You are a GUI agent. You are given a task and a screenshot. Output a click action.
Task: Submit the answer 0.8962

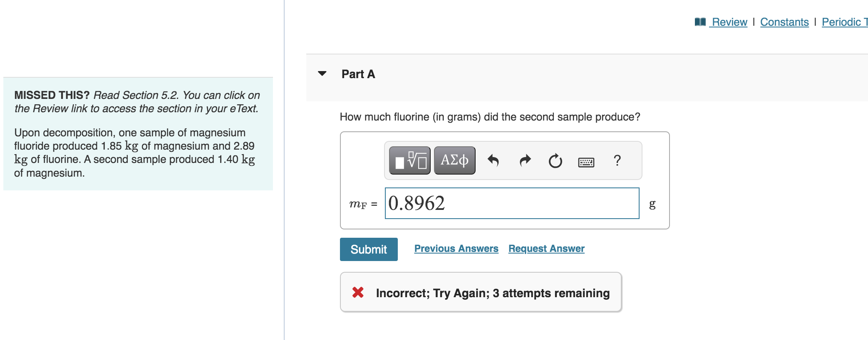click(x=369, y=249)
